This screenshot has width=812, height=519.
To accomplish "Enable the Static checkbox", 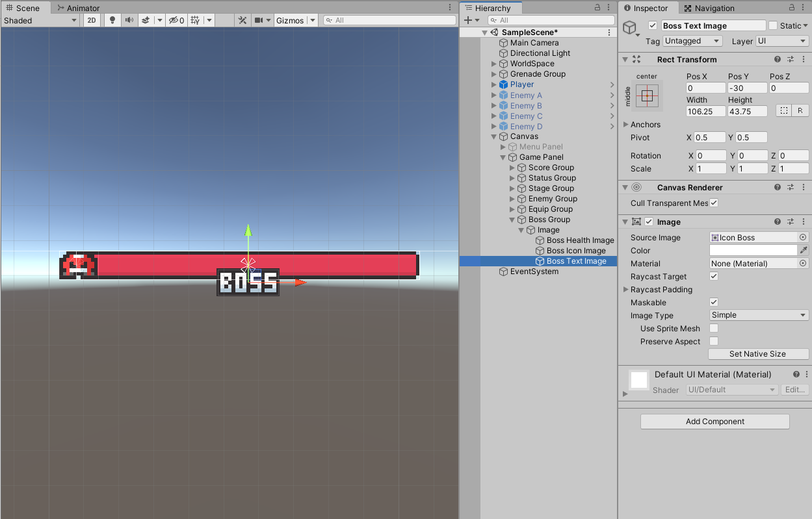I will [x=773, y=26].
